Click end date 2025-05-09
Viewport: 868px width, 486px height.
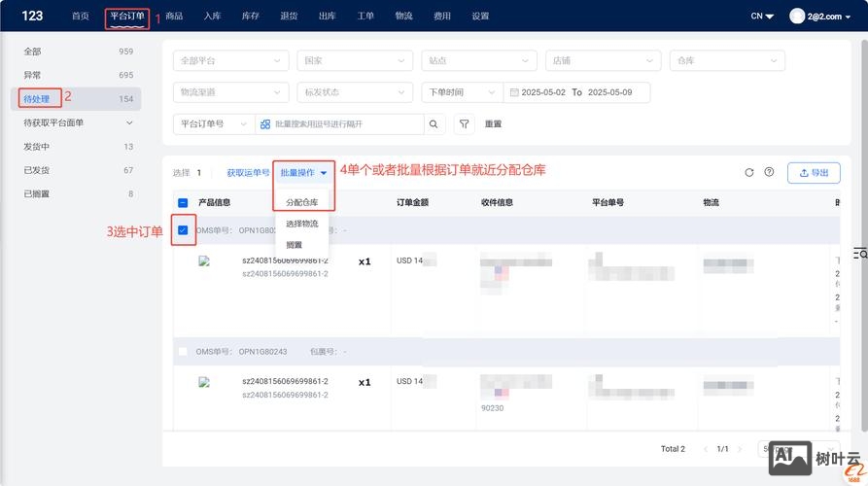(x=609, y=92)
